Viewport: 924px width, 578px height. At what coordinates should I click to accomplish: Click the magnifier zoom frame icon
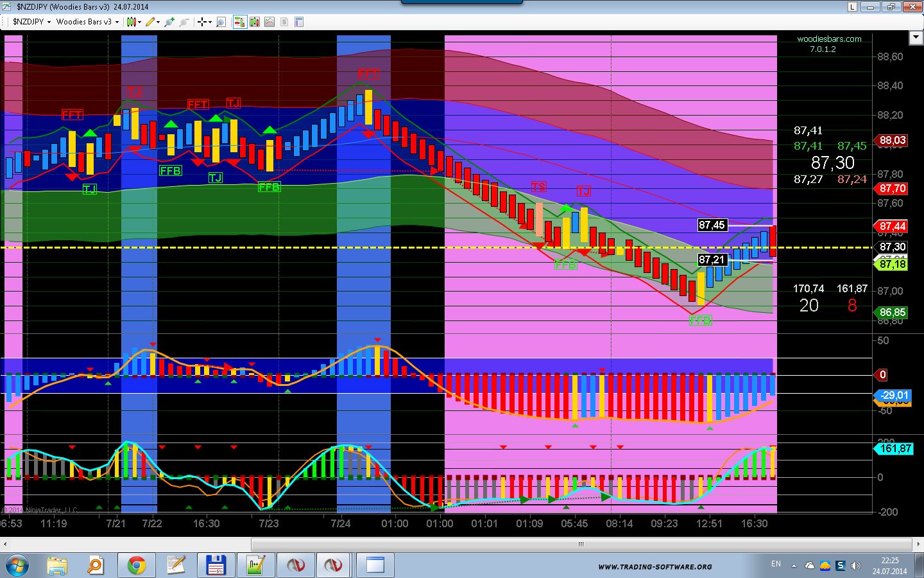click(221, 22)
